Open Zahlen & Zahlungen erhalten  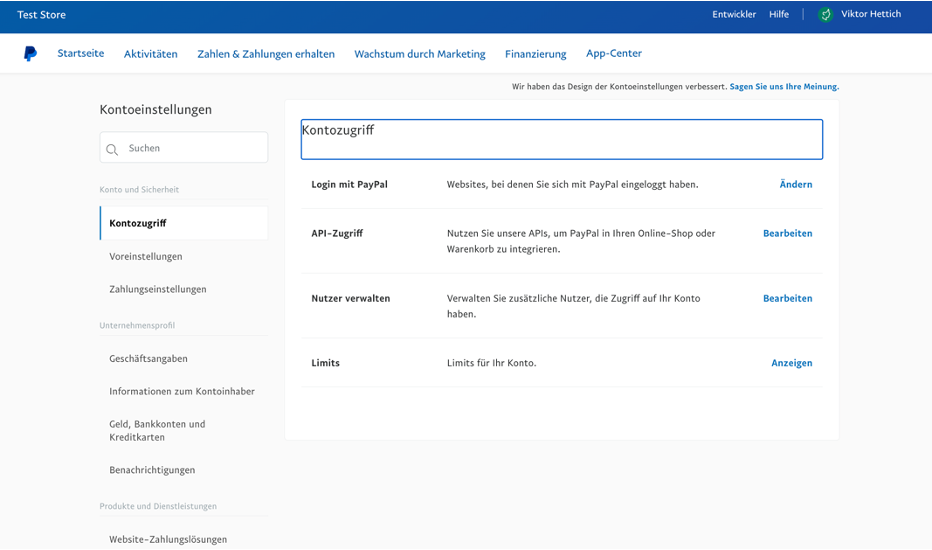266,54
